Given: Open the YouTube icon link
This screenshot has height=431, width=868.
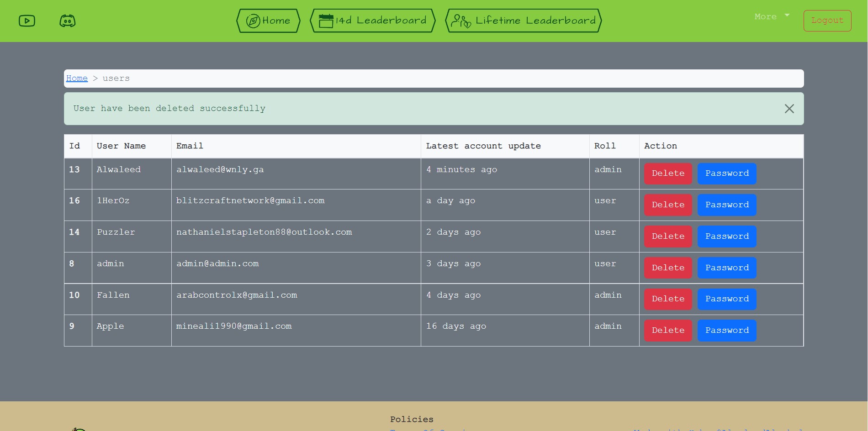Looking at the screenshot, I should [27, 21].
